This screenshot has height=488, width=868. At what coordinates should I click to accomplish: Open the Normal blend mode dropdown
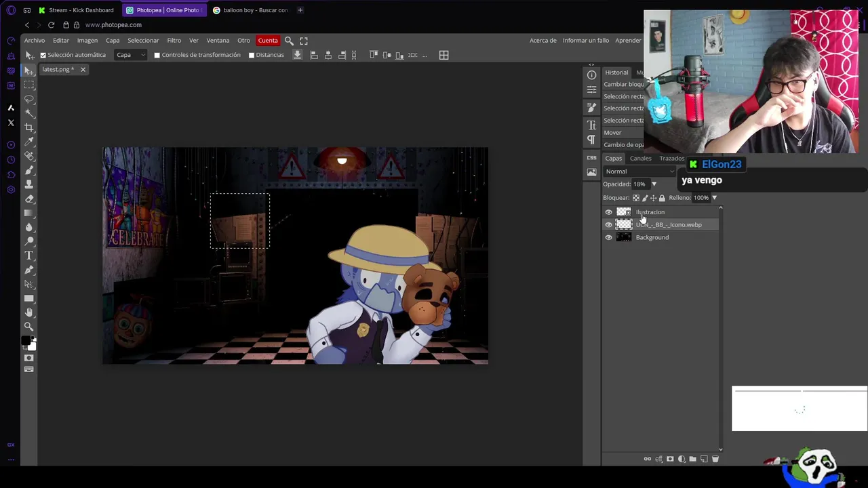639,171
